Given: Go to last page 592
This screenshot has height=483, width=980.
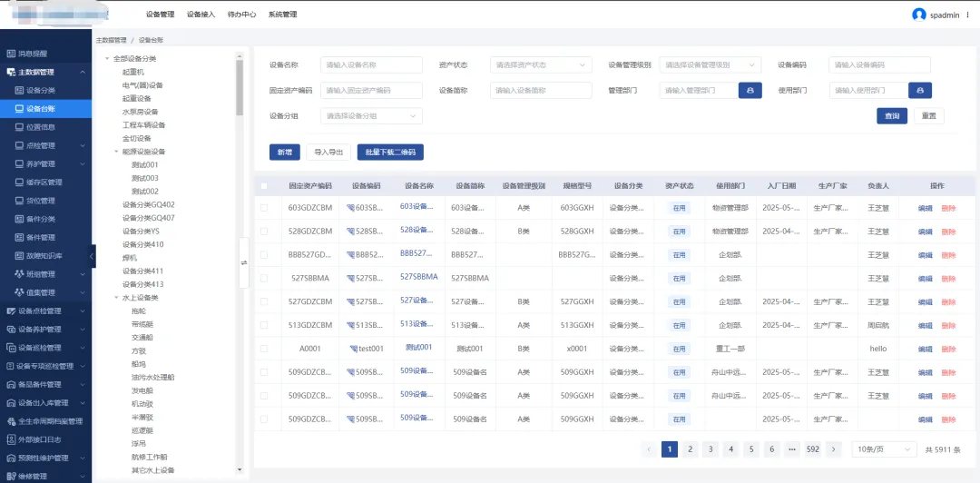Looking at the screenshot, I should coord(812,449).
